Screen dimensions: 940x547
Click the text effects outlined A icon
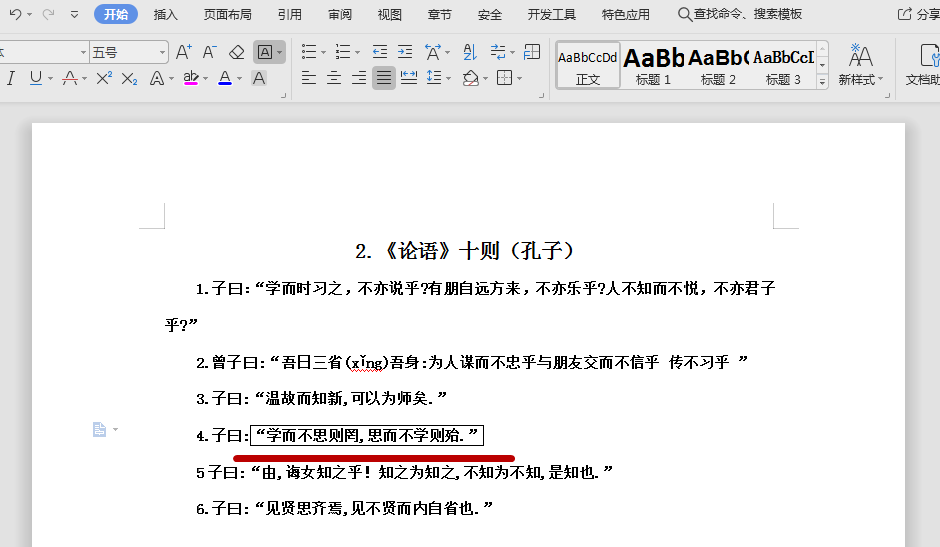click(x=157, y=78)
